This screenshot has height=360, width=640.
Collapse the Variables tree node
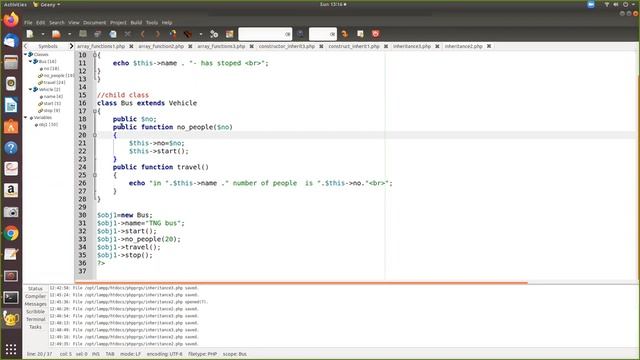[25, 118]
